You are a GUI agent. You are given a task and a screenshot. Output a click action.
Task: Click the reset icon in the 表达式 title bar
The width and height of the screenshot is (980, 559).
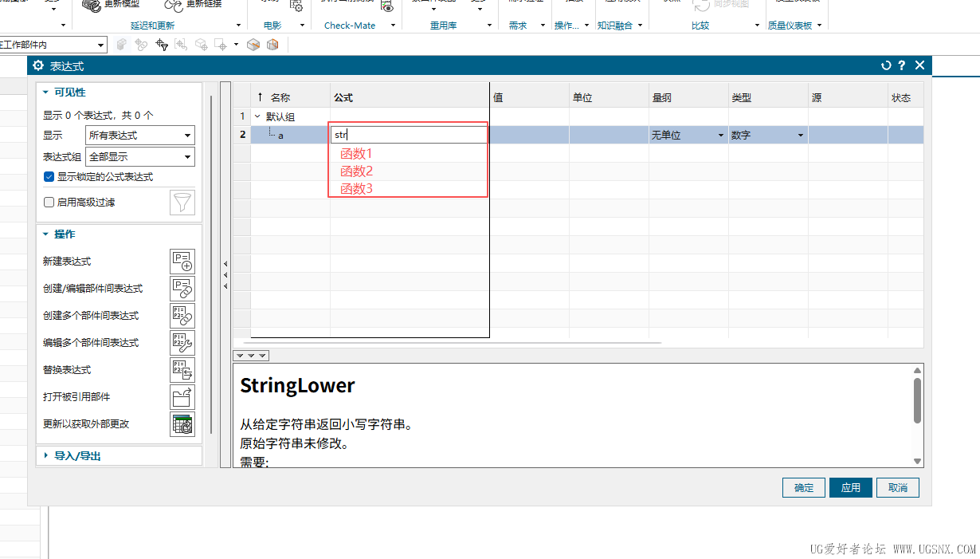pyautogui.click(x=886, y=65)
